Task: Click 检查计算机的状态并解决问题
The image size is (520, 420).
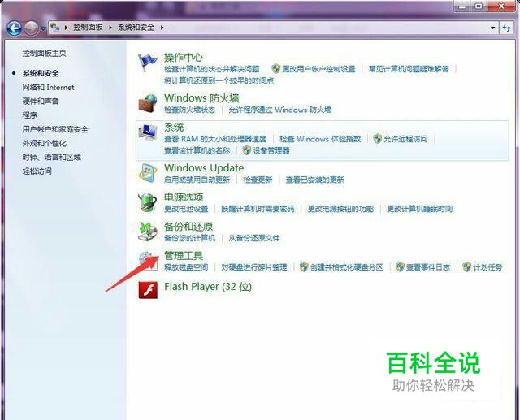Action: click(211, 69)
